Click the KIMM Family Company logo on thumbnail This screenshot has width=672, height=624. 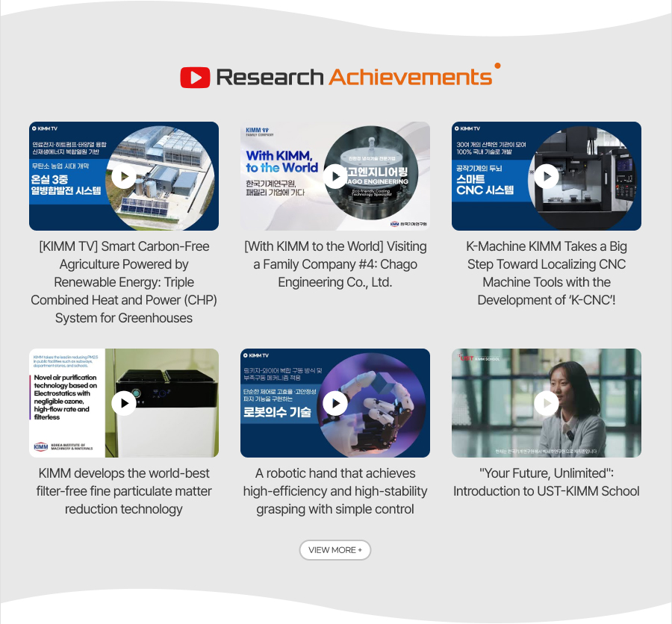[259, 131]
